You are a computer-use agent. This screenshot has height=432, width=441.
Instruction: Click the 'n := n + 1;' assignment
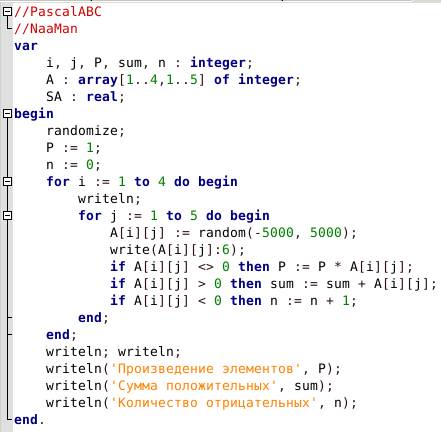313,301
